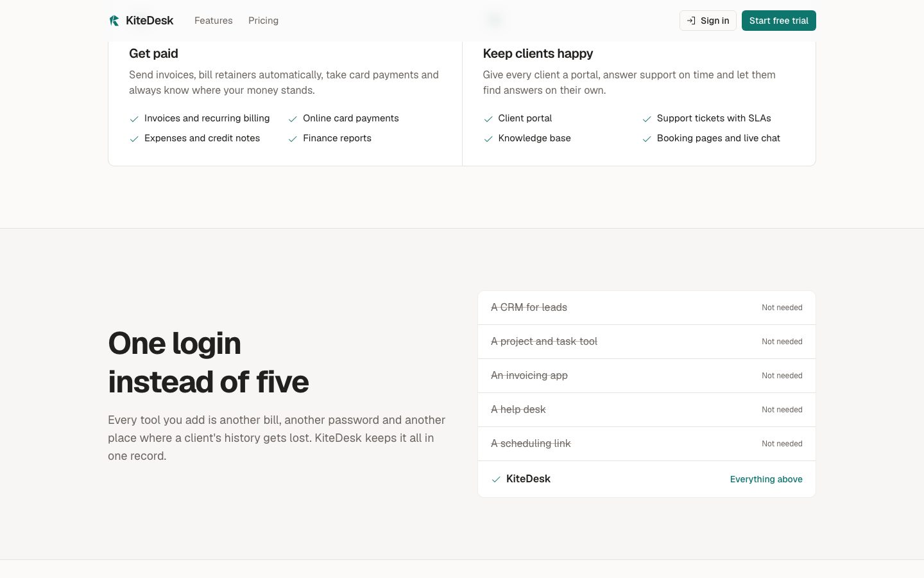
Task: Click checkmark beside Online card payments
Action: 293,119
